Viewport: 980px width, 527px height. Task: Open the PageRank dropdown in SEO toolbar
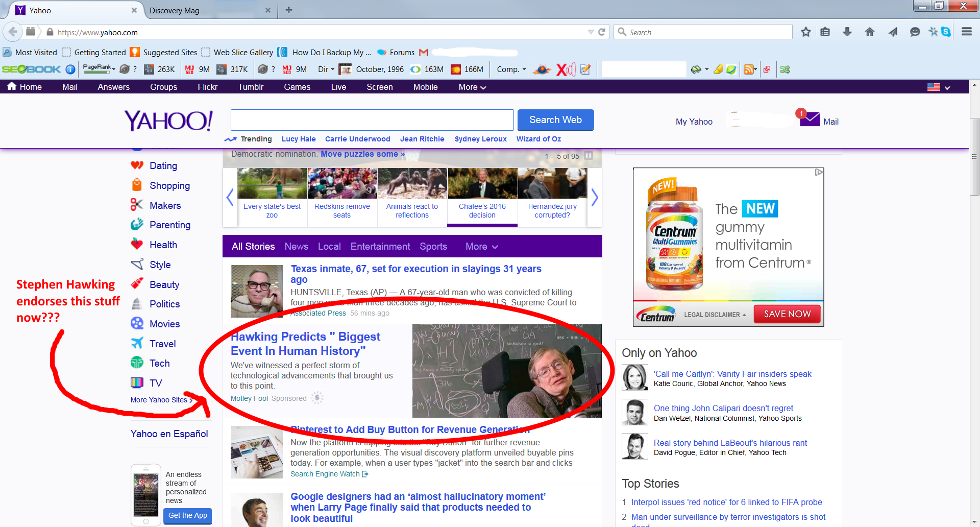coord(100,68)
